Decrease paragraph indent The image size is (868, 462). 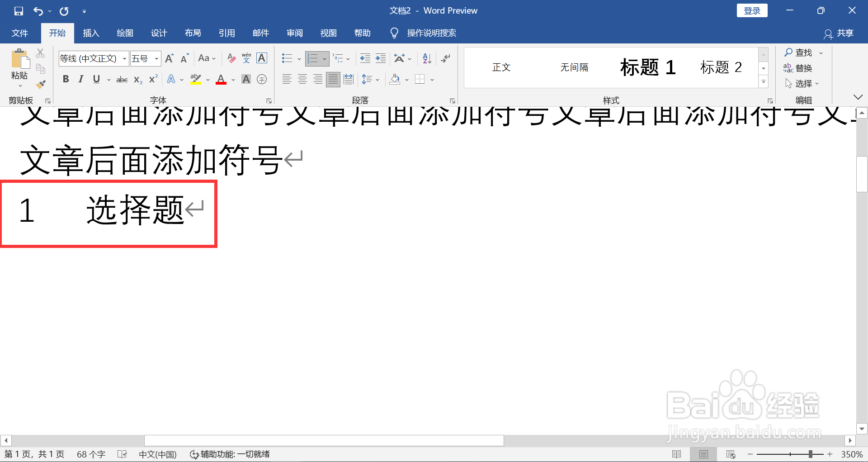365,58
